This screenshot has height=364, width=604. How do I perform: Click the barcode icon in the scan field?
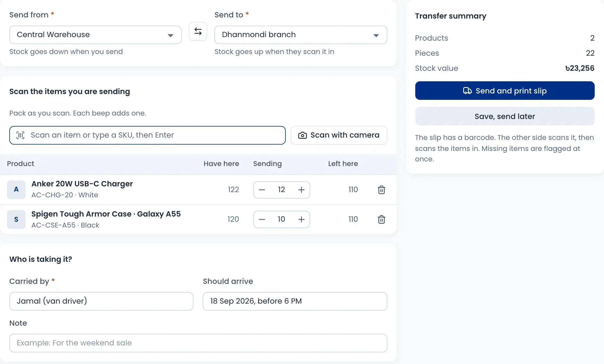20,135
